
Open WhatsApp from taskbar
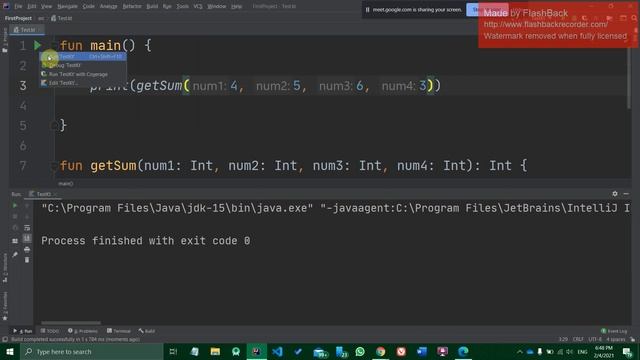360,351
